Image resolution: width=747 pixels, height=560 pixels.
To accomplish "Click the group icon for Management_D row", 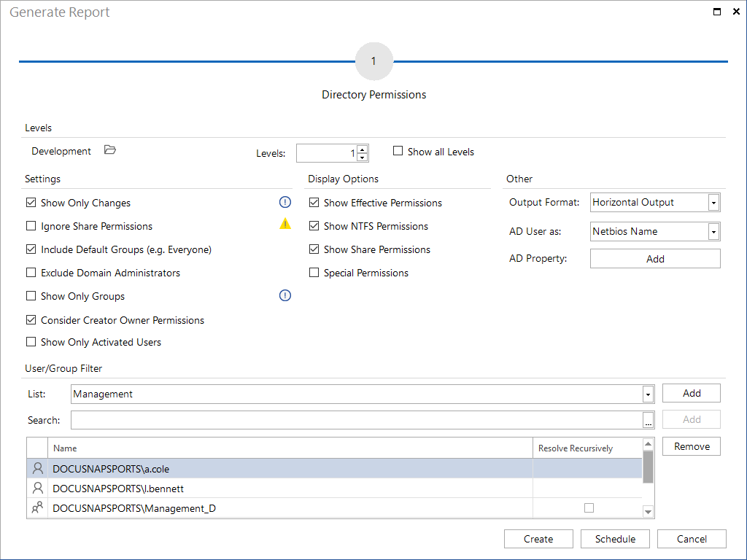I will pos(38,507).
